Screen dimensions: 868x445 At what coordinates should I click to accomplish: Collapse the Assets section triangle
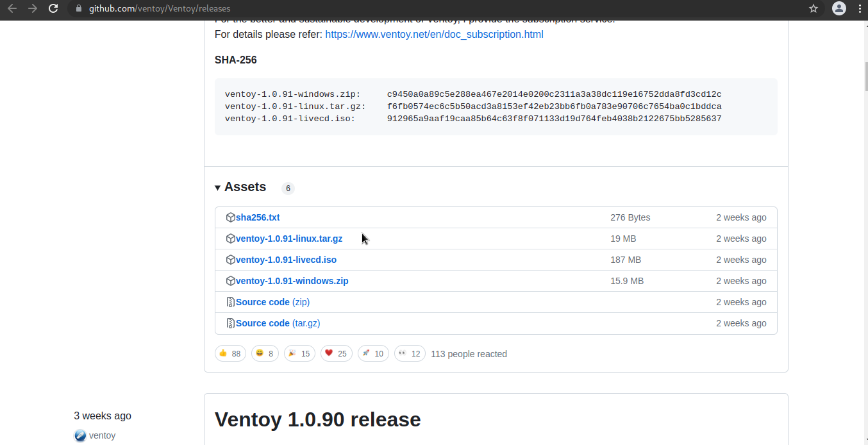tap(218, 187)
